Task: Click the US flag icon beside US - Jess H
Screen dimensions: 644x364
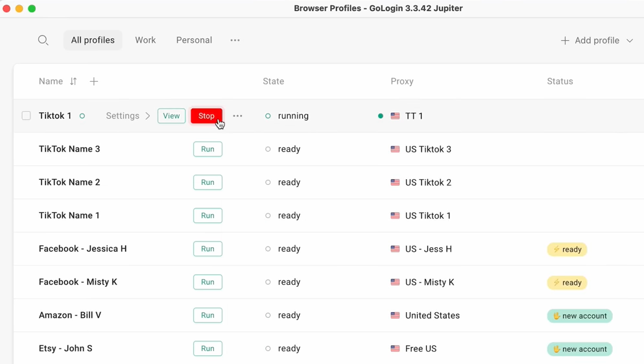Action: (395, 249)
